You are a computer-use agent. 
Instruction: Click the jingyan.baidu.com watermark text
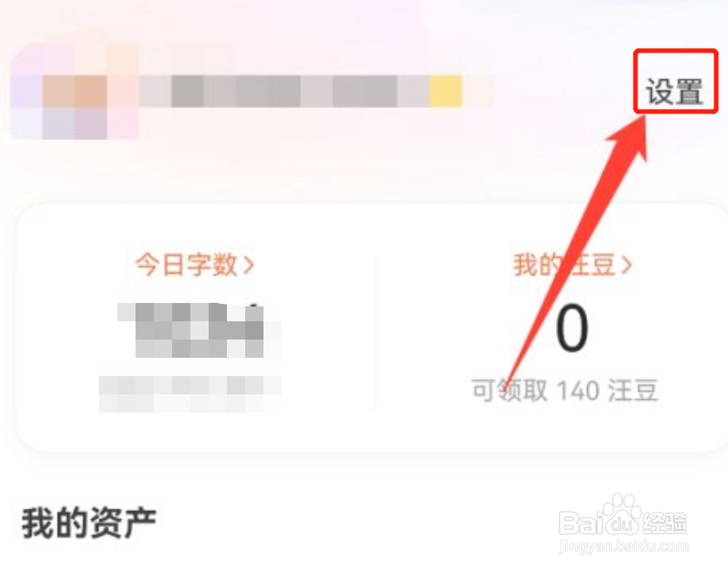click(623, 547)
